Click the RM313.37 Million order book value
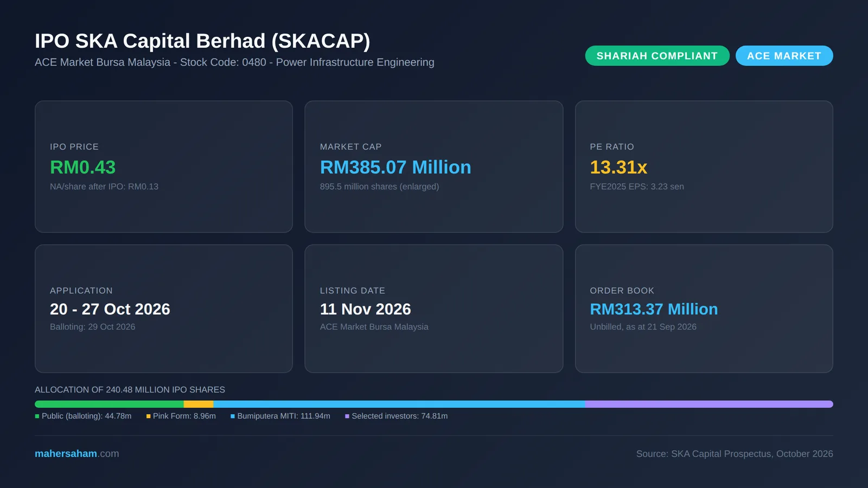Screen dimensions: 868x488 click(x=654, y=309)
